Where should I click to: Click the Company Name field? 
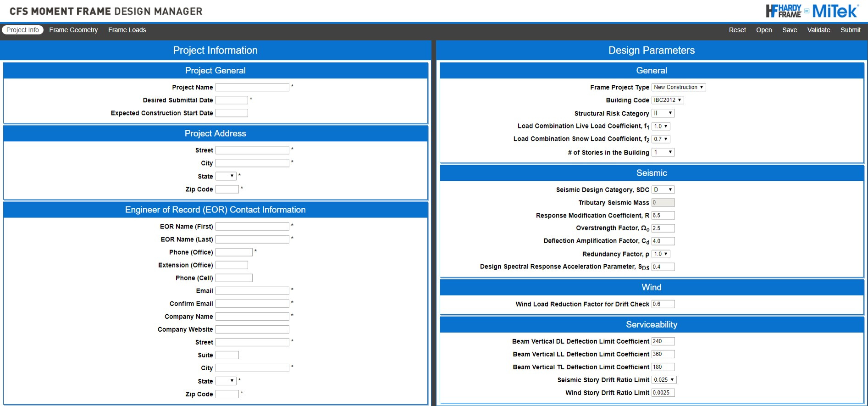(x=252, y=316)
